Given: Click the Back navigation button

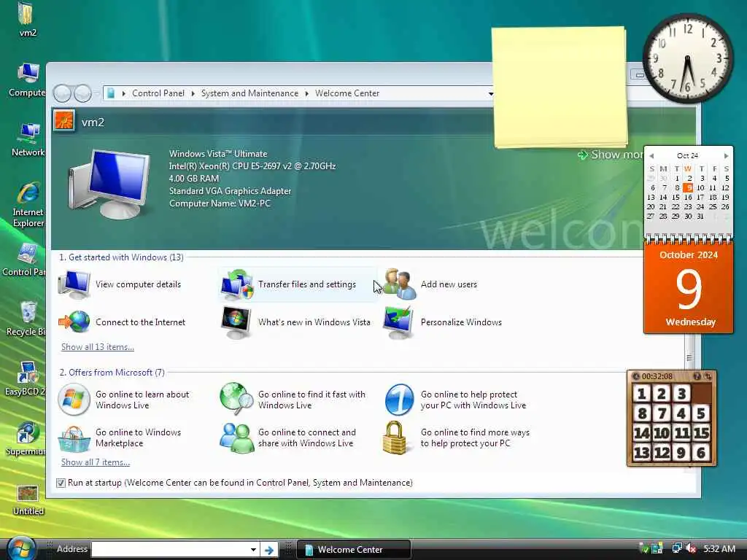Looking at the screenshot, I should click(62, 93).
